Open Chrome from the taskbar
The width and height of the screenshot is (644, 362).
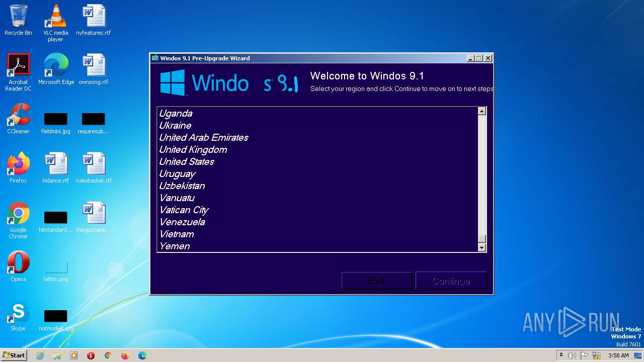(x=108, y=355)
